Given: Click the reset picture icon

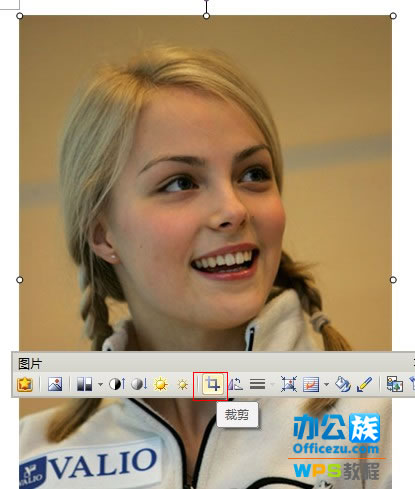Looking at the screenshot, I should pyautogui.click(x=395, y=384).
